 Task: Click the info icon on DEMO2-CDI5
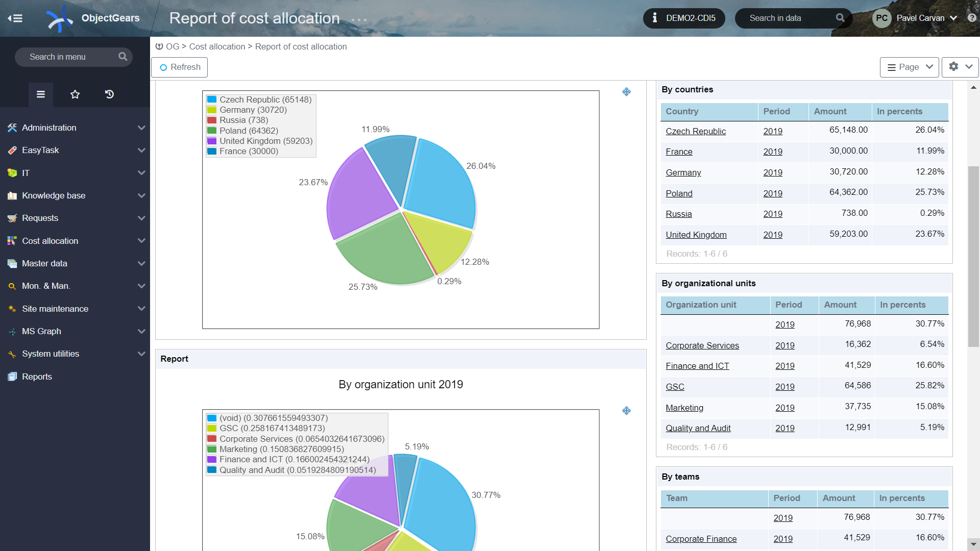pos(654,18)
